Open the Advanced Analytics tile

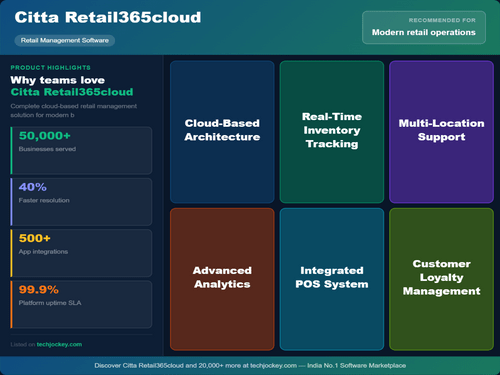tap(222, 279)
